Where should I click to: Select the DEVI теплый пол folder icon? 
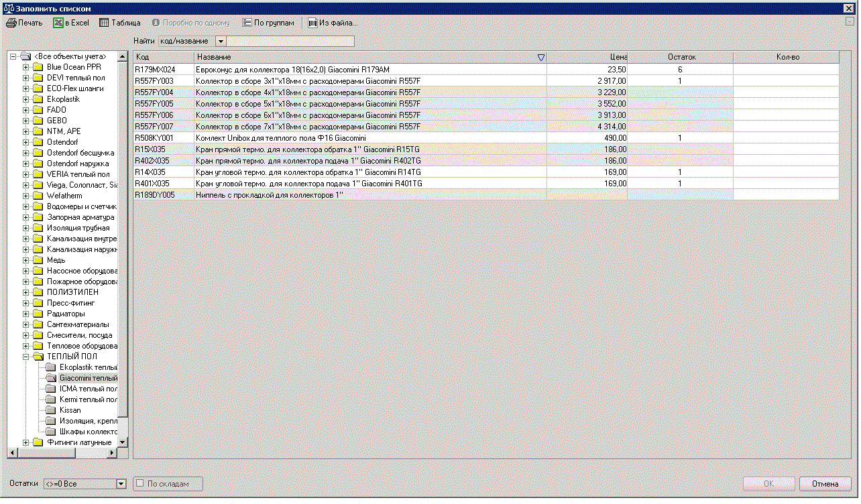click(38, 78)
